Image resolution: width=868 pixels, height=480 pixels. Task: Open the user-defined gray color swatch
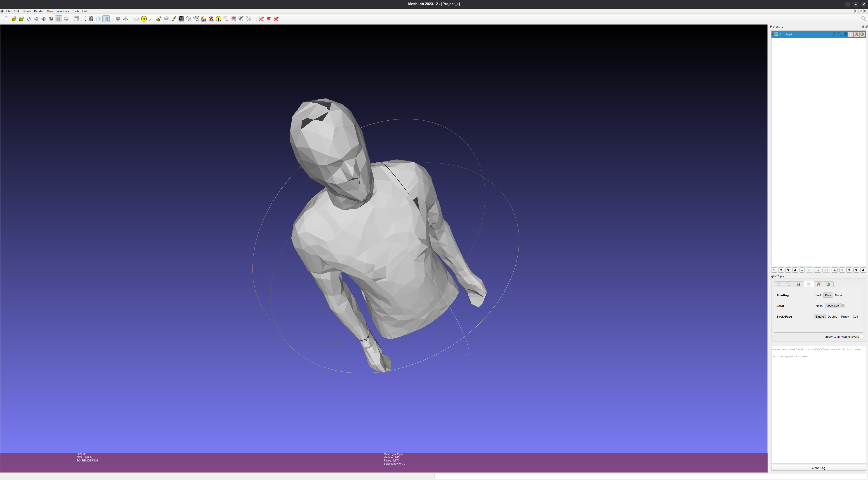pos(843,306)
